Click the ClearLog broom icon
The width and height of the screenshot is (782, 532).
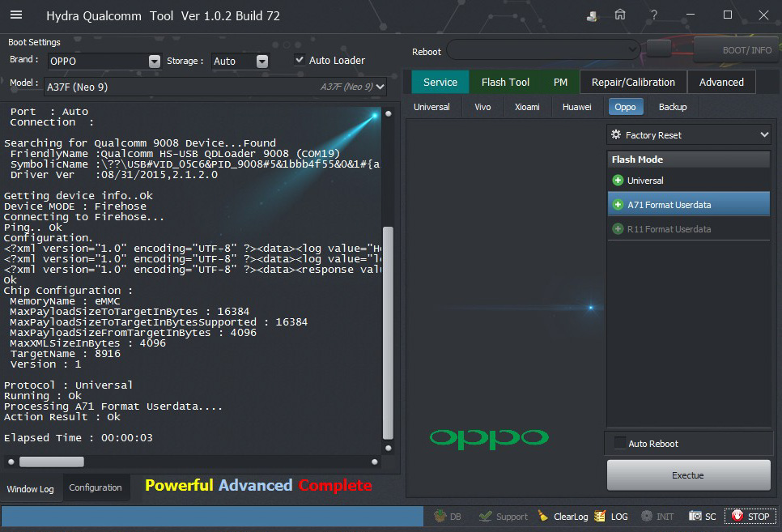point(543,516)
